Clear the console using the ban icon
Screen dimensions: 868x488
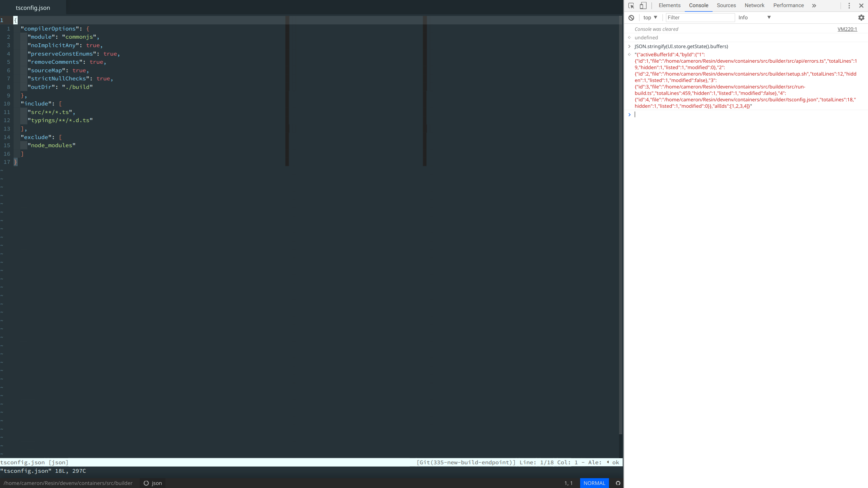[631, 18]
